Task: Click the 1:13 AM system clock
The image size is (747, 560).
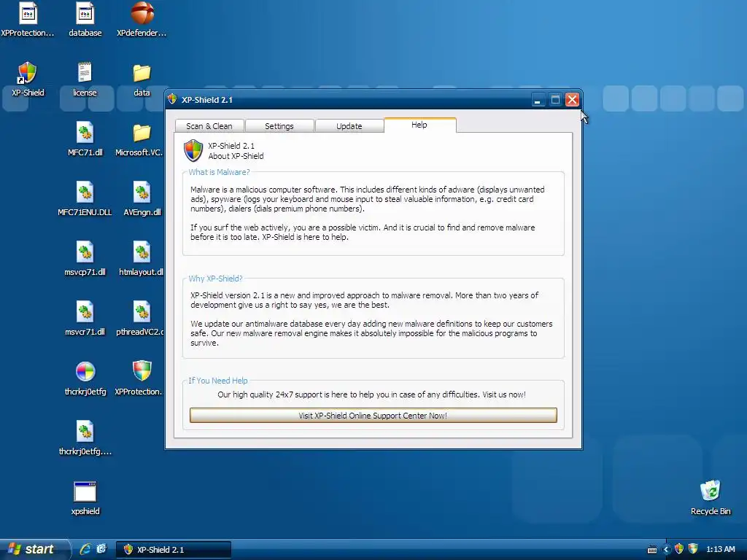Action: tap(720, 550)
